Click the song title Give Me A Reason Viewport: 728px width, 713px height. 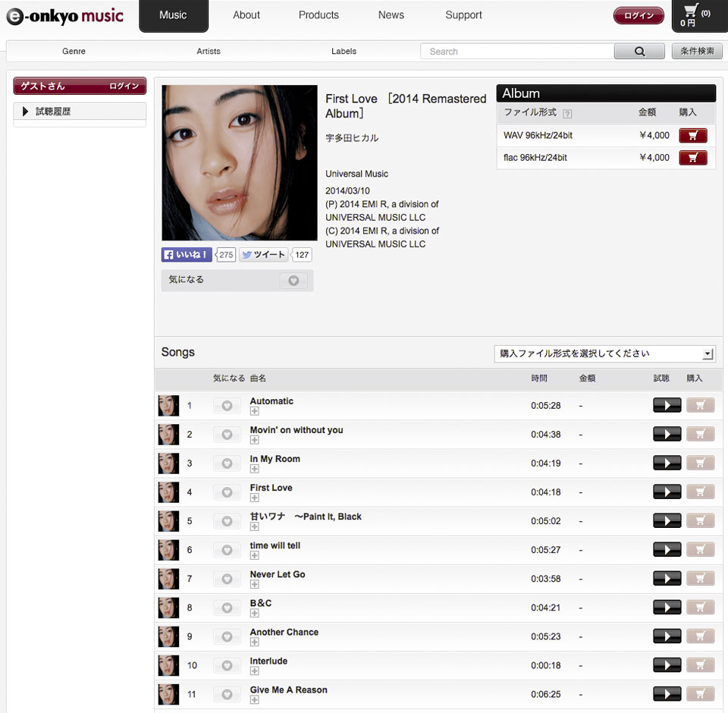click(x=288, y=689)
